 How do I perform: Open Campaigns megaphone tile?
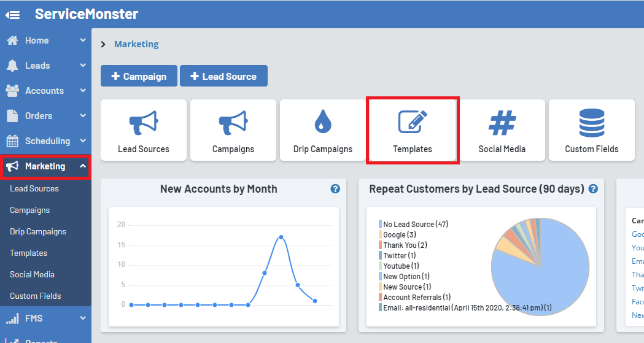coord(233,130)
